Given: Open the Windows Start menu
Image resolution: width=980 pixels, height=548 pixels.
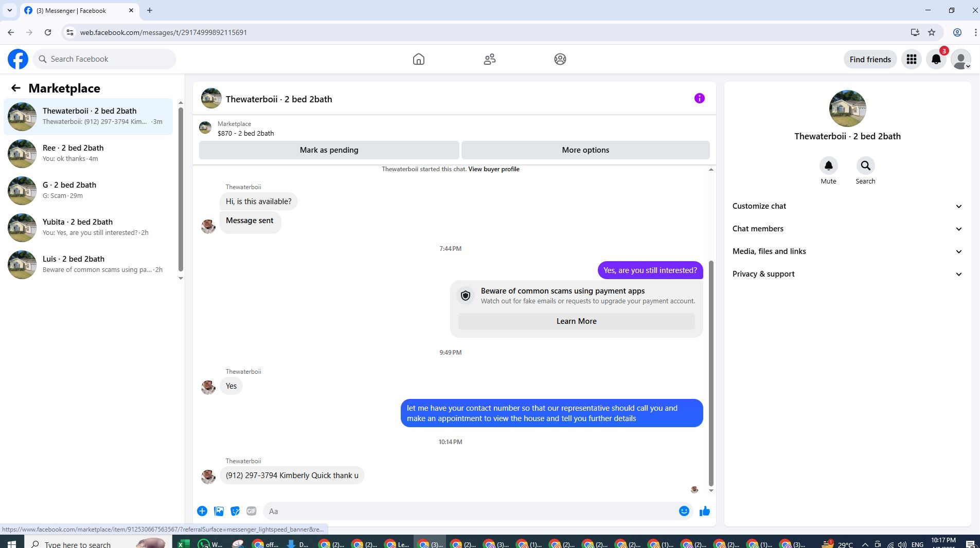Looking at the screenshot, I should click(x=12, y=544).
